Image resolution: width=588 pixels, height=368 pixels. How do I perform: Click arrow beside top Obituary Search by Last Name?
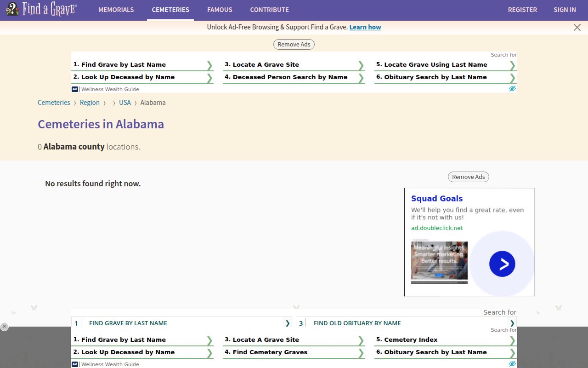pyautogui.click(x=513, y=78)
